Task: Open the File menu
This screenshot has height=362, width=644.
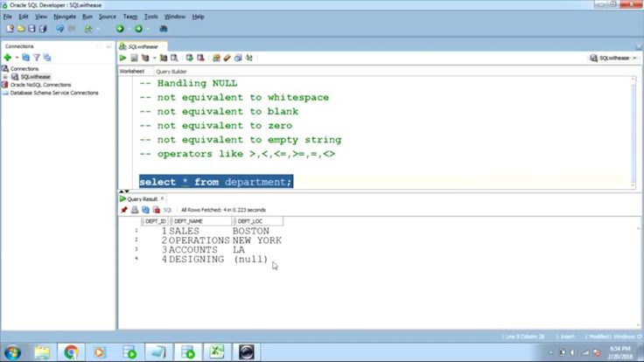Action: (x=7, y=17)
